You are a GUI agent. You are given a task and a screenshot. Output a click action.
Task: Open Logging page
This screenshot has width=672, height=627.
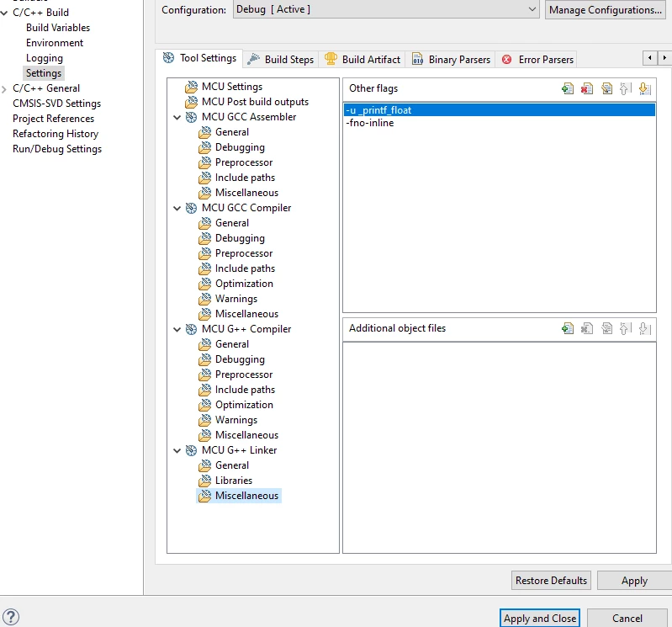pyautogui.click(x=44, y=58)
